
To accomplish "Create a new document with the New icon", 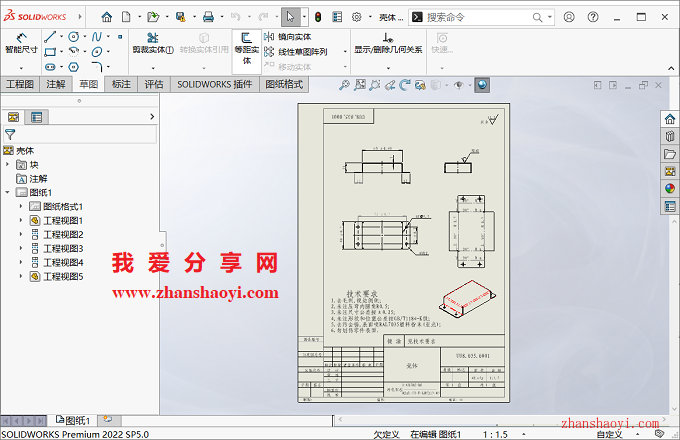I will pos(126,17).
